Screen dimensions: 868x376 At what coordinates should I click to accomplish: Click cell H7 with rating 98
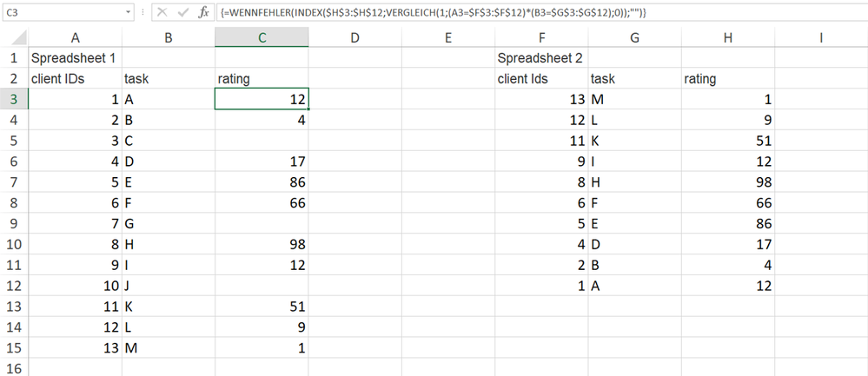(x=728, y=182)
